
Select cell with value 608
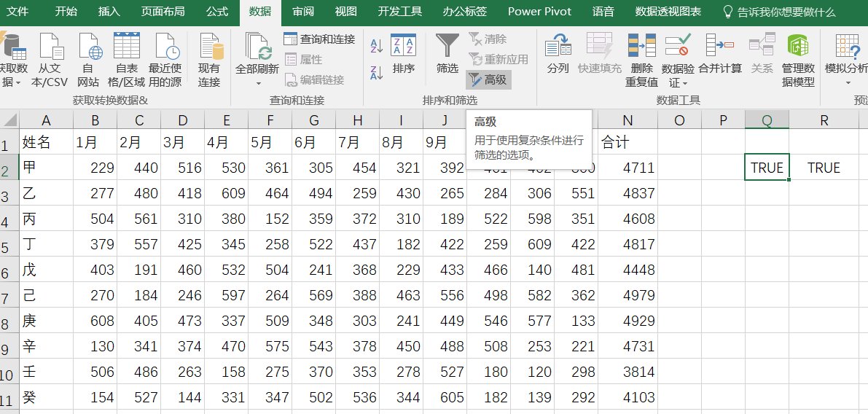click(95, 321)
